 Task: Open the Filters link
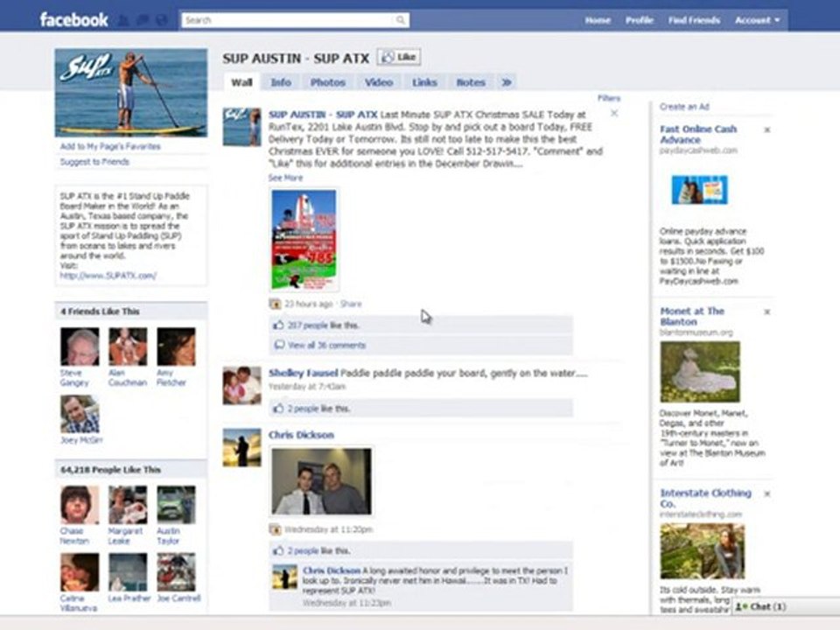click(609, 98)
